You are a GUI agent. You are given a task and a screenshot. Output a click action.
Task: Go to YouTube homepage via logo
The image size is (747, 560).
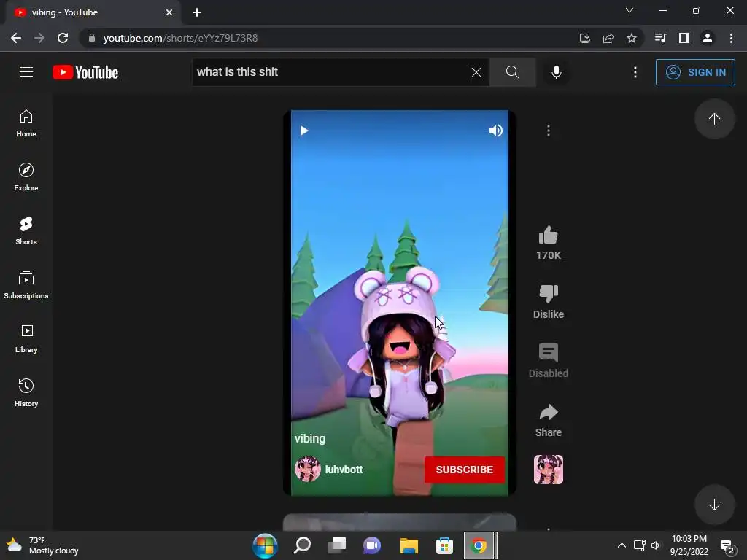(x=85, y=72)
